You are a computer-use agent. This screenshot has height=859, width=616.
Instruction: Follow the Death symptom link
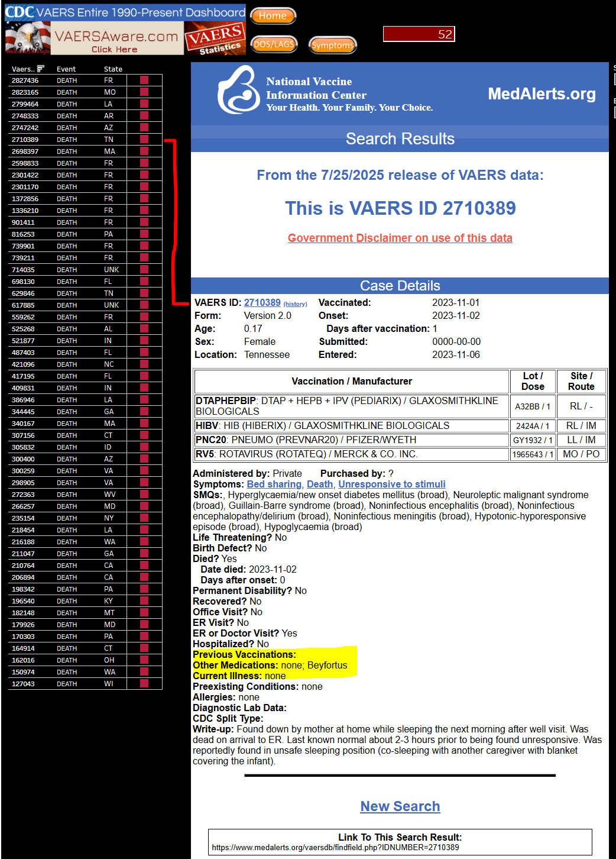tap(319, 484)
